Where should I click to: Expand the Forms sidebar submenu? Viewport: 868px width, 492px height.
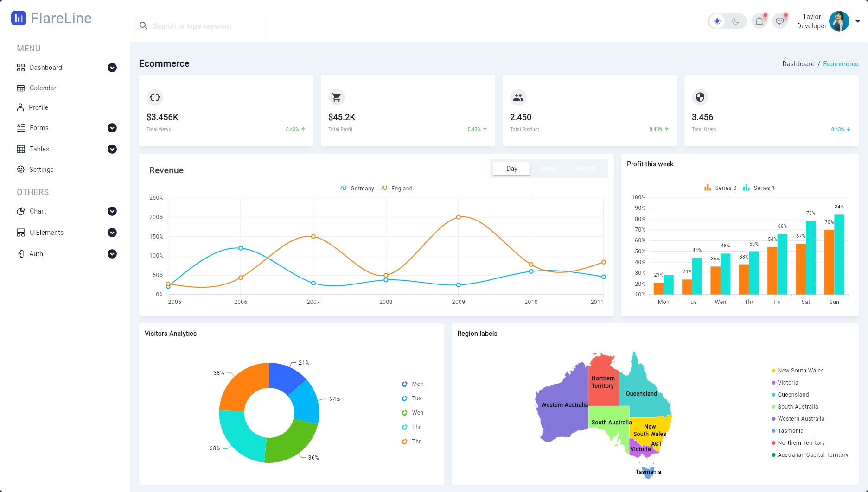click(x=112, y=128)
